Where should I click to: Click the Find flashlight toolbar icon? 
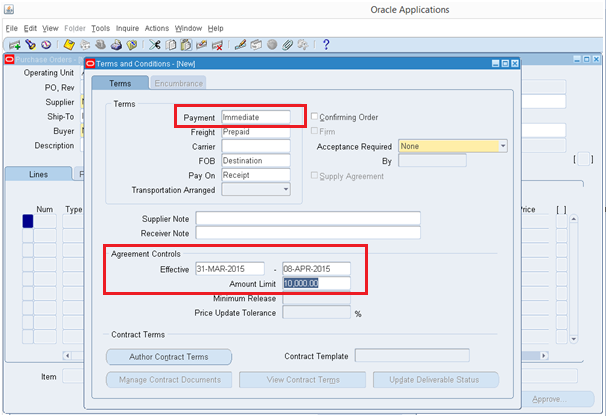pos(31,45)
